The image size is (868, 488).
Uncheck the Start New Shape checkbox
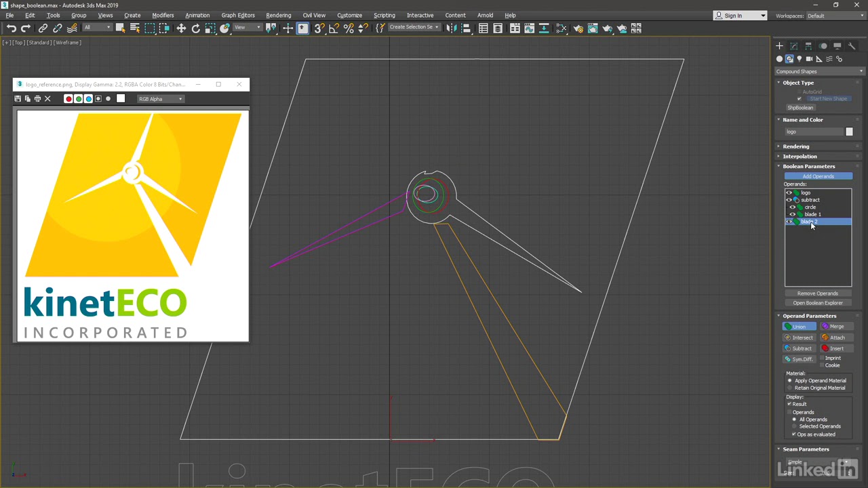click(800, 99)
